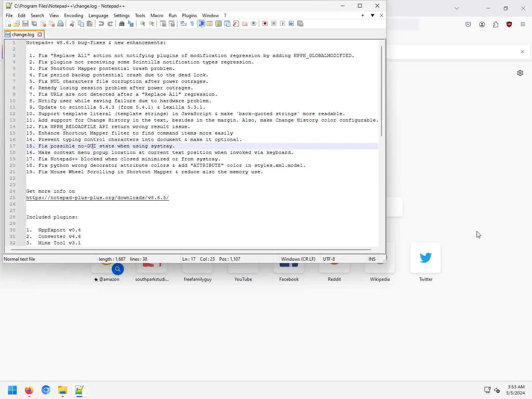Open Find with the binoculars icon

[x=122, y=24]
